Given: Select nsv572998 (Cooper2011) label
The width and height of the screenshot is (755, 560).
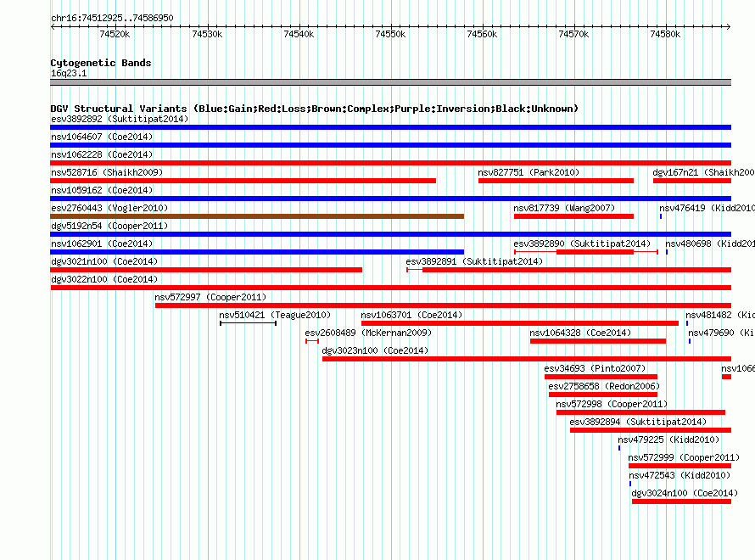Looking at the screenshot, I should click(612, 404).
